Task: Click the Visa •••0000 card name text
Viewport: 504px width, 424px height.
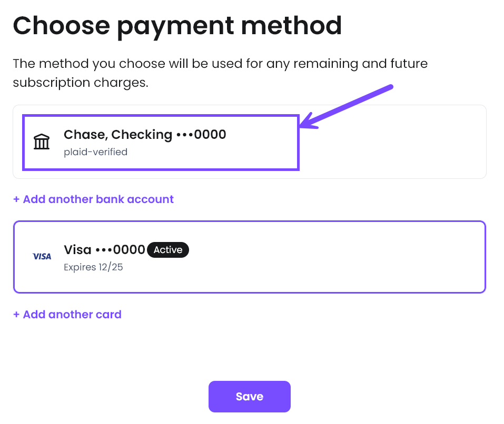Action: coord(104,250)
